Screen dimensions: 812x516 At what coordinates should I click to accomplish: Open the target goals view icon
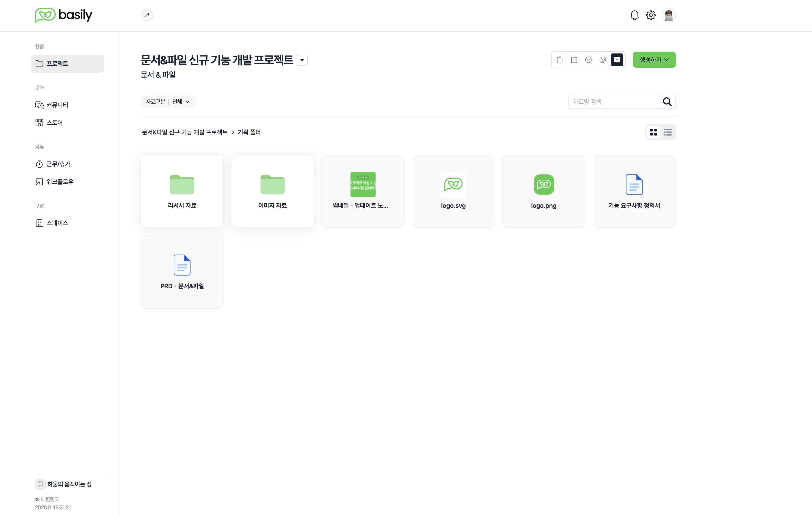(603, 60)
